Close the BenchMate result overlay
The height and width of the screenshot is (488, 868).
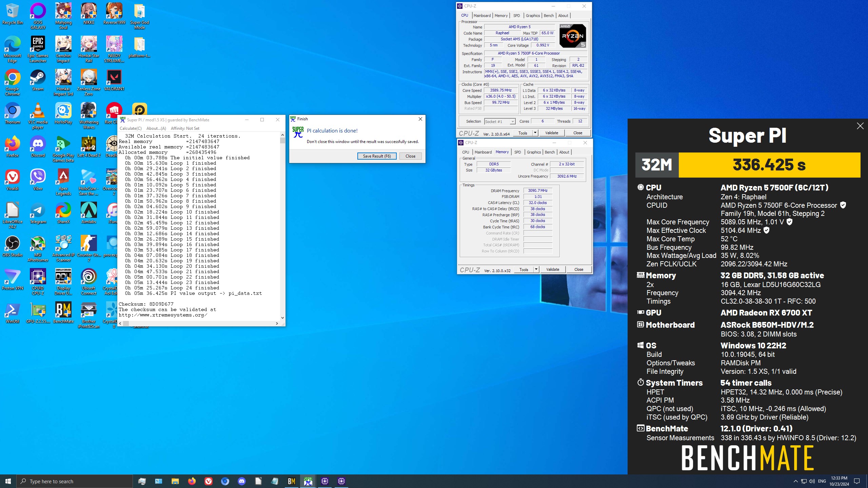(860, 126)
